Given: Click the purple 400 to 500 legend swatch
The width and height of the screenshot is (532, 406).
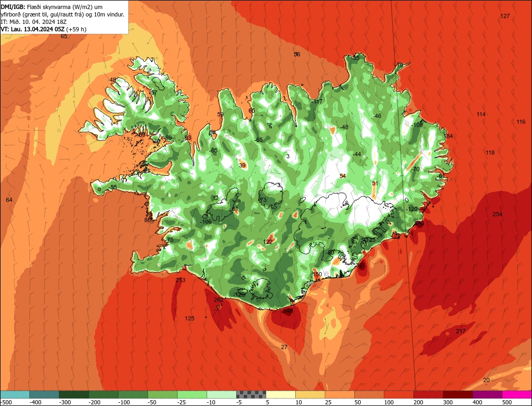Looking at the screenshot, I should pos(487,394).
